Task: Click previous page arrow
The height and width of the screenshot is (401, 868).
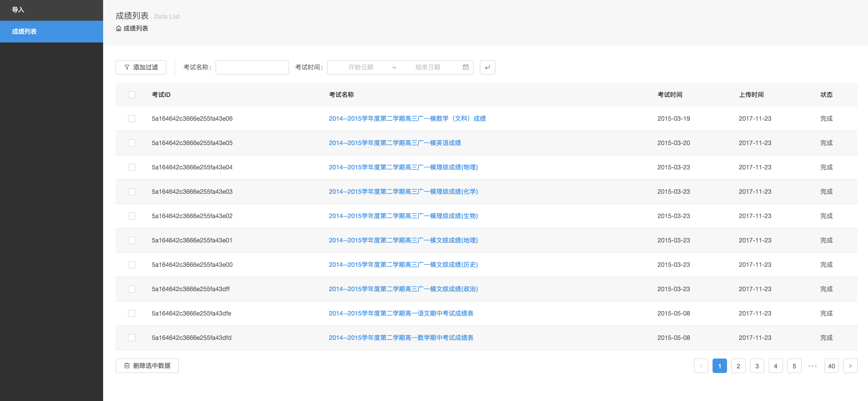Action: (x=701, y=366)
